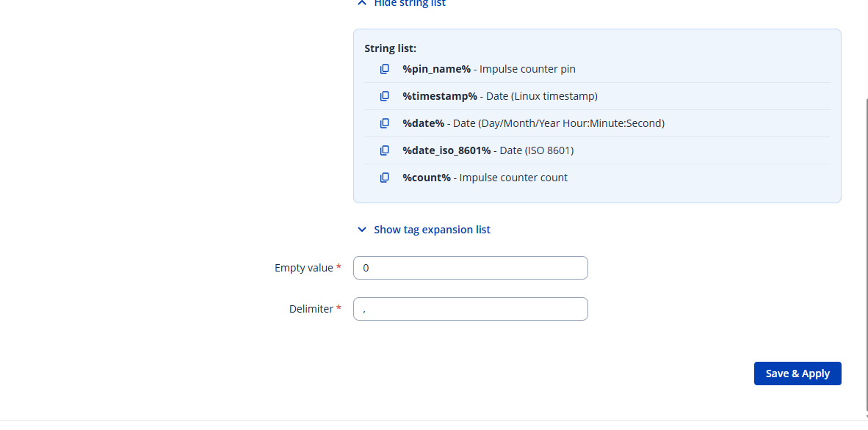Click the Hide string list text
Screen dimensions: 868x430
(410, 4)
